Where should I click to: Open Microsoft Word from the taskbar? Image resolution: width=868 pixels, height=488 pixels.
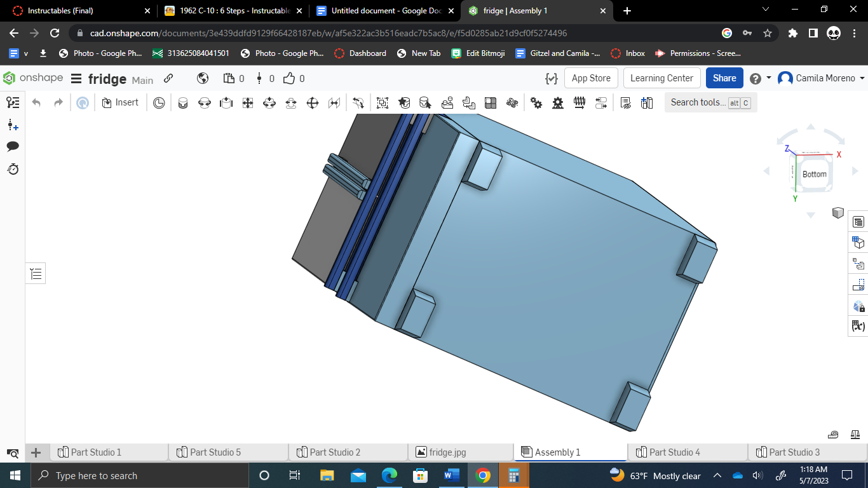[x=452, y=475]
